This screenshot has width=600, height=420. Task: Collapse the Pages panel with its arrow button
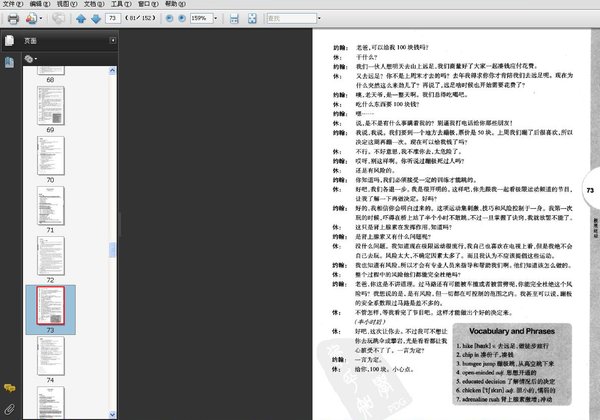(113, 41)
